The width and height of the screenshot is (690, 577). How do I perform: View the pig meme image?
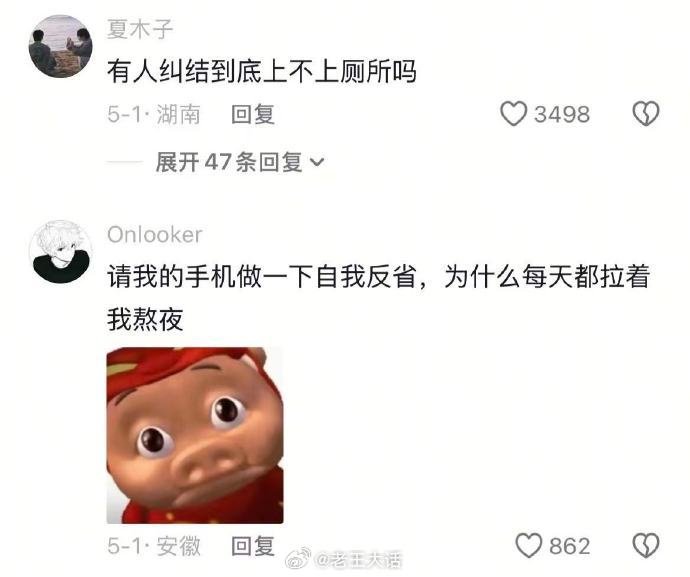coord(195,435)
